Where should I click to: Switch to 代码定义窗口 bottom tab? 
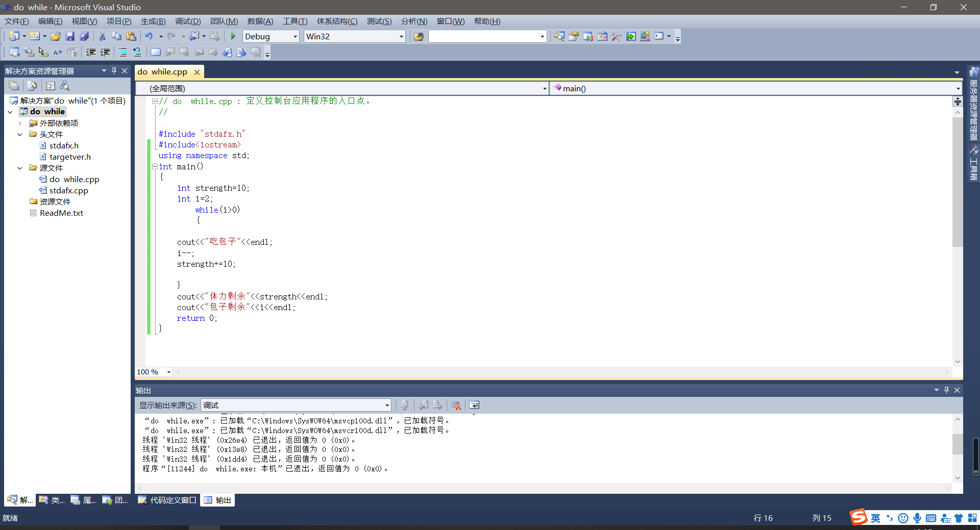pyautogui.click(x=167, y=500)
